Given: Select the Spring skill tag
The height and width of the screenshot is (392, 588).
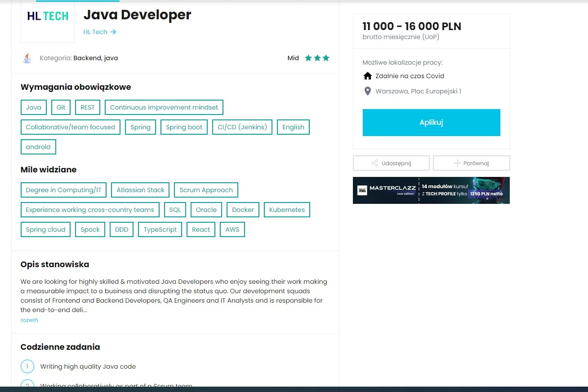Looking at the screenshot, I should click(x=141, y=127).
